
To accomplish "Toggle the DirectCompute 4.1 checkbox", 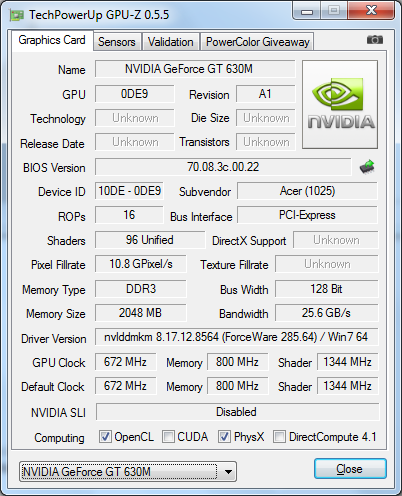I will pos(279,437).
